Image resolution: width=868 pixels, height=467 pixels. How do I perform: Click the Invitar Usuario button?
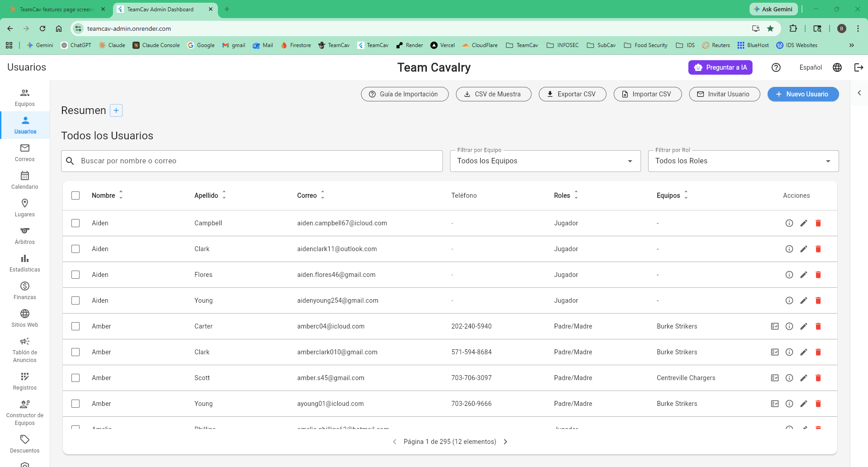tap(724, 94)
